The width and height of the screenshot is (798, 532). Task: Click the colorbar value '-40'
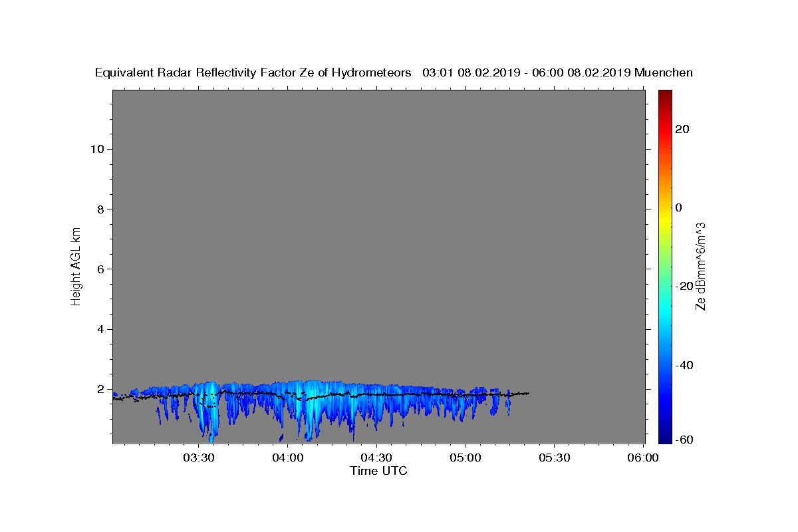pos(684,365)
